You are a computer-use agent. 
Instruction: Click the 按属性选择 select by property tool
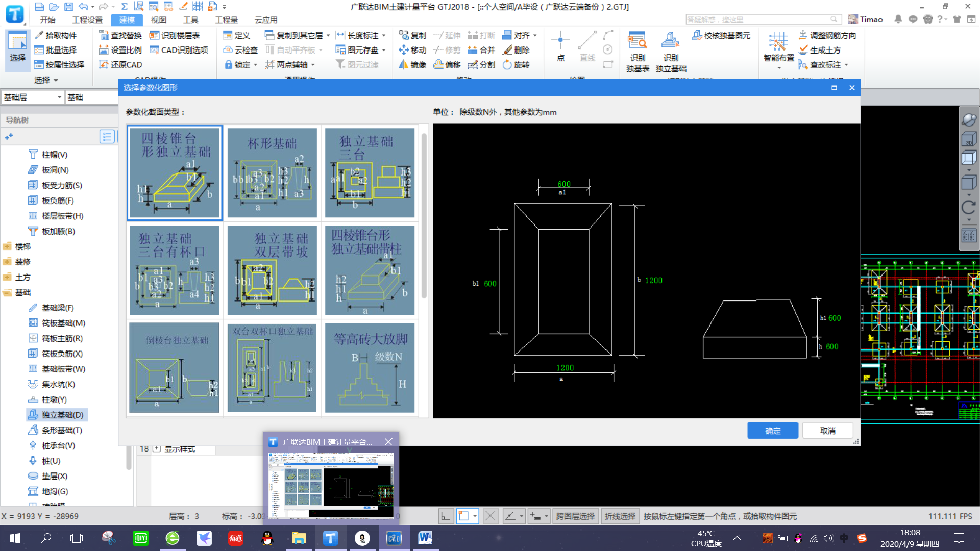[59, 65]
